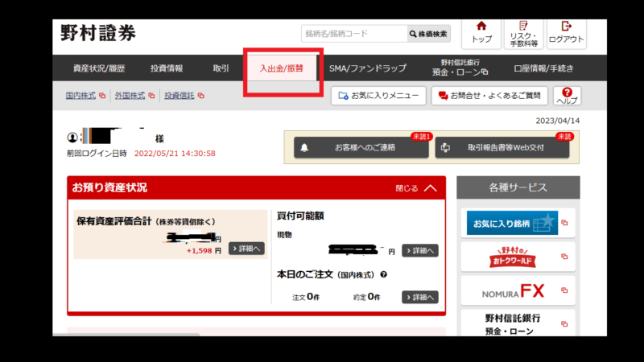Open 詳細へ for 保有資産評価合計
644x362 pixels.
click(x=246, y=249)
